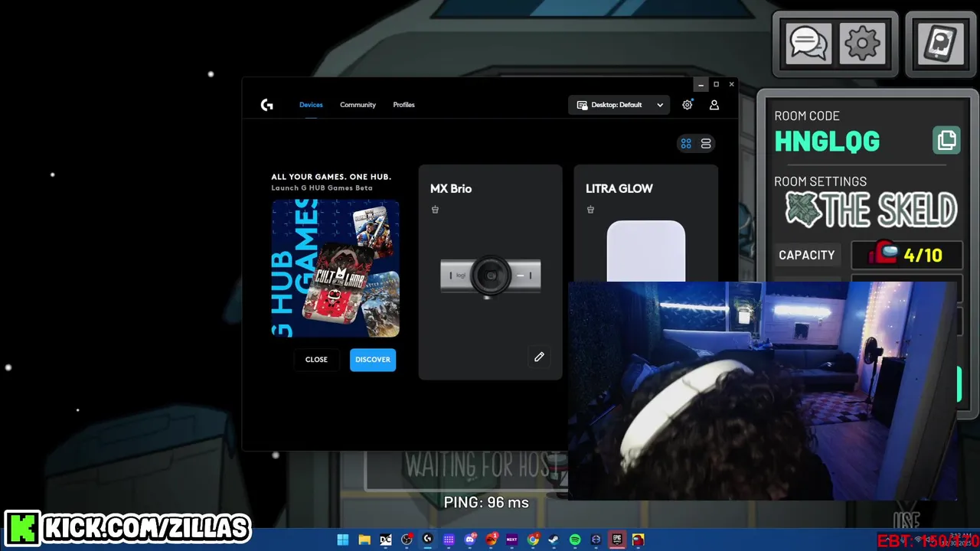Open G HUB settings gear icon
The width and height of the screenshot is (980, 551).
point(688,105)
